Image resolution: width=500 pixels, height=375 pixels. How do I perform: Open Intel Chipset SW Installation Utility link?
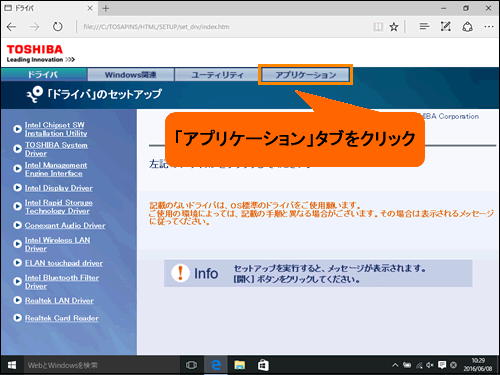tap(56, 129)
